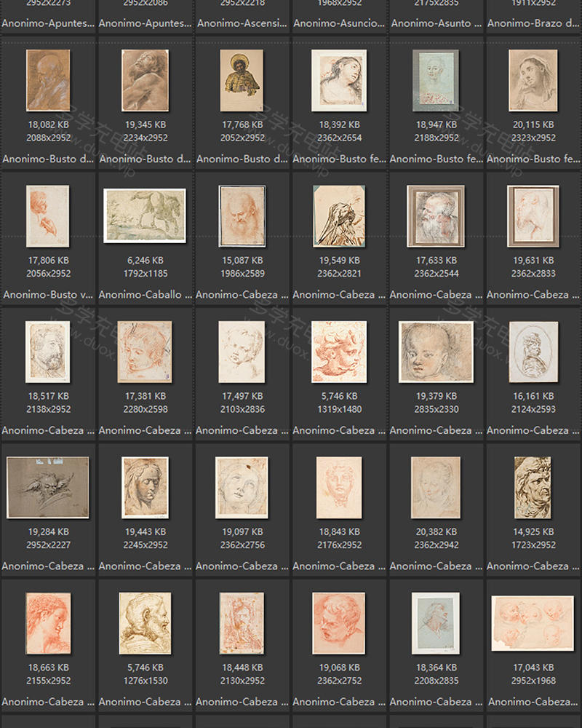Select the "Anonimo-Asuncio..." file label

tap(339, 23)
